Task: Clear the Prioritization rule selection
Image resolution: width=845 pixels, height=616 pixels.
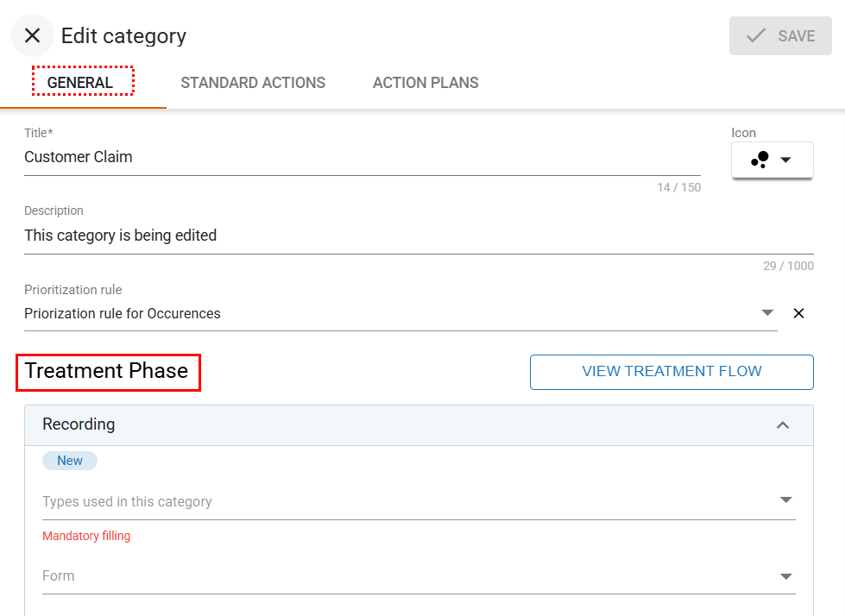Action: click(798, 313)
